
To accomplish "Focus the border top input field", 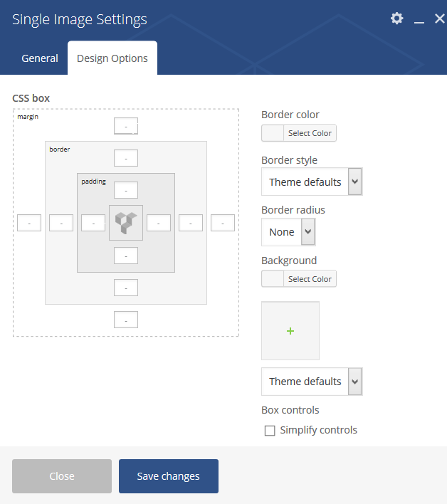I will [126, 158].
